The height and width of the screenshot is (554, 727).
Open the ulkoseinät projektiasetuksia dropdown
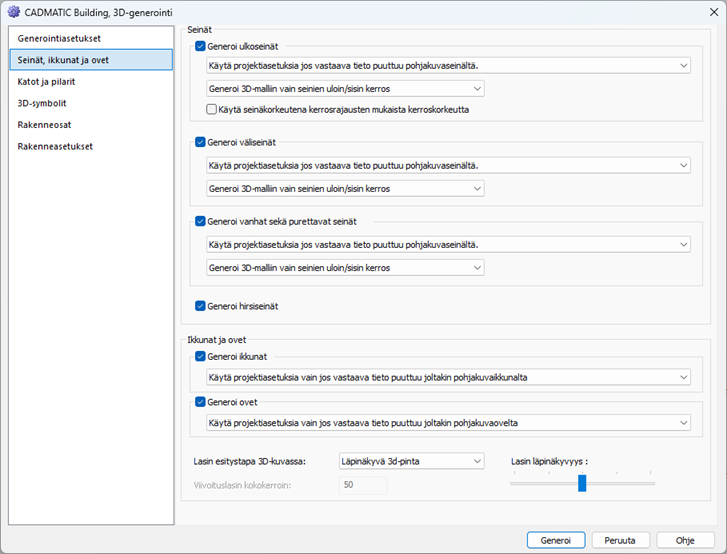(x=446, y=66)
